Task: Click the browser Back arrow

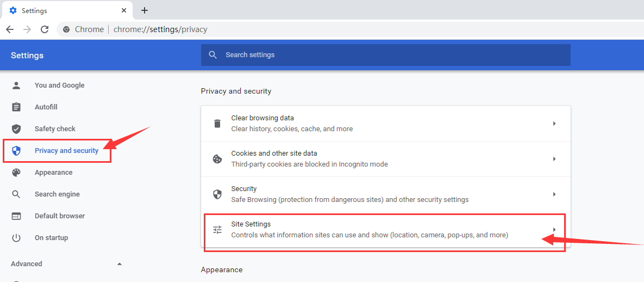Action: point(10,29)
